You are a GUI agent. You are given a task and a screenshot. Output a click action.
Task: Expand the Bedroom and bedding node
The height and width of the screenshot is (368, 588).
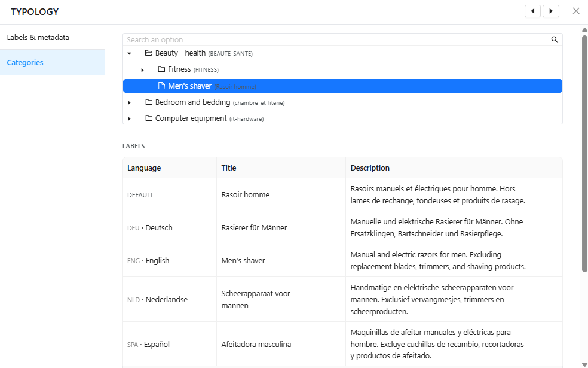click(130, 102)
